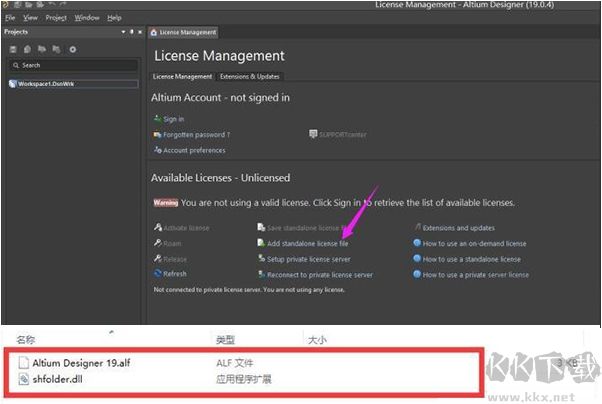The height and width of the screenshot is (404, 602).
Task: Switch to the Extensions & Updates tab
Action: tap(250, 76)
